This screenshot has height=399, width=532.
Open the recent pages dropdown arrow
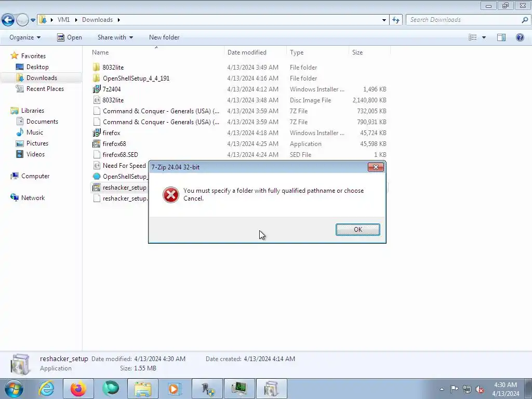[x=33, y=20]
